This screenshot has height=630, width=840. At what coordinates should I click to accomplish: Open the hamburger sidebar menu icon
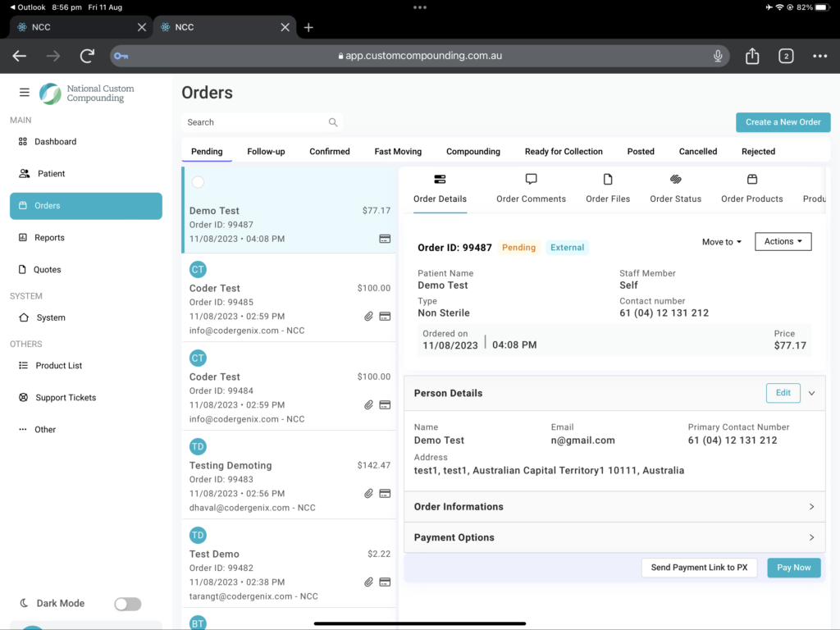25,93
